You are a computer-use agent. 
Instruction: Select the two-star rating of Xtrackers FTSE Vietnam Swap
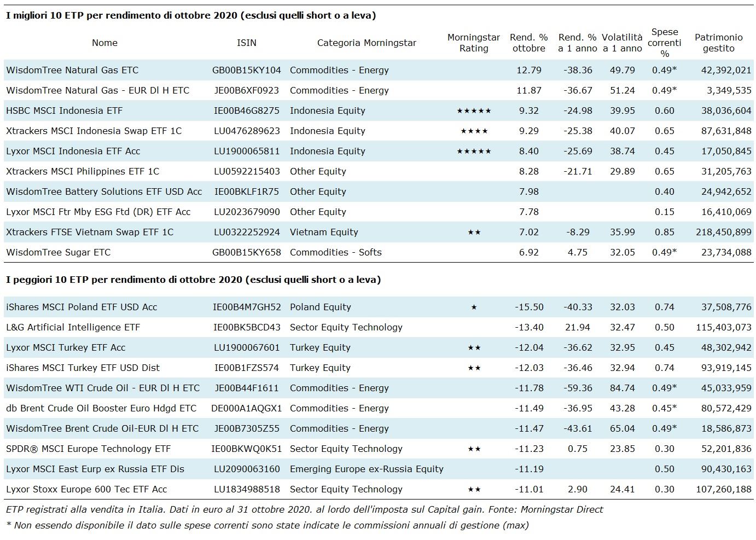pyautogui.click(x=474, y=233)
